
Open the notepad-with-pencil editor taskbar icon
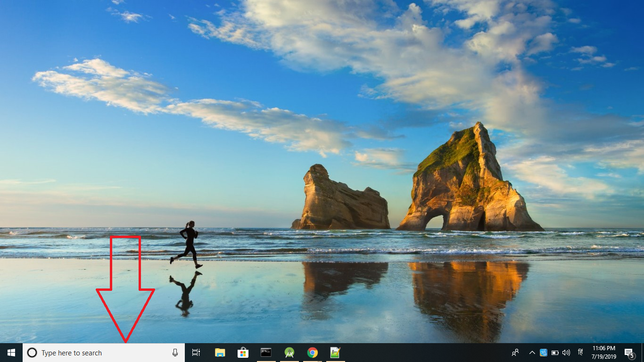coord(335,353)
